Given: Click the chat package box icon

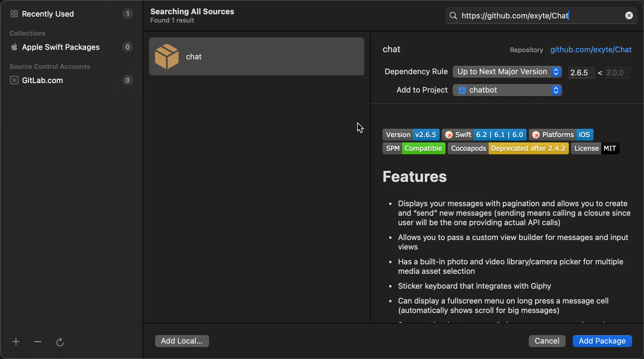Looking at the screenshot, I should (x=167, y=56).
